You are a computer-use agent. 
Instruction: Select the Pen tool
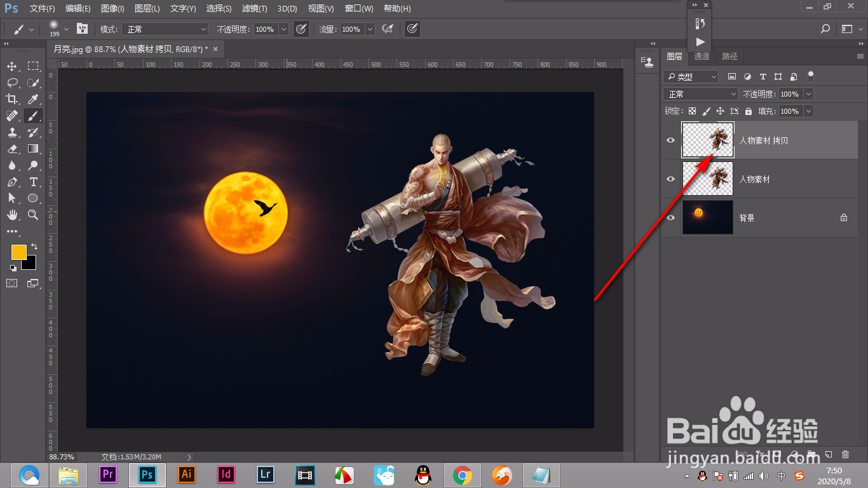pos(12,182)
